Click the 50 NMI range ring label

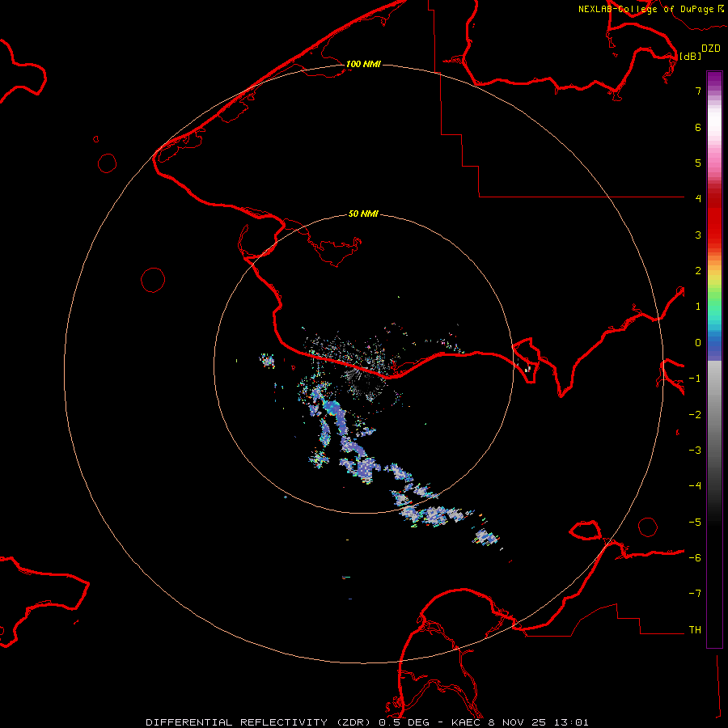[x=363, y=214]
